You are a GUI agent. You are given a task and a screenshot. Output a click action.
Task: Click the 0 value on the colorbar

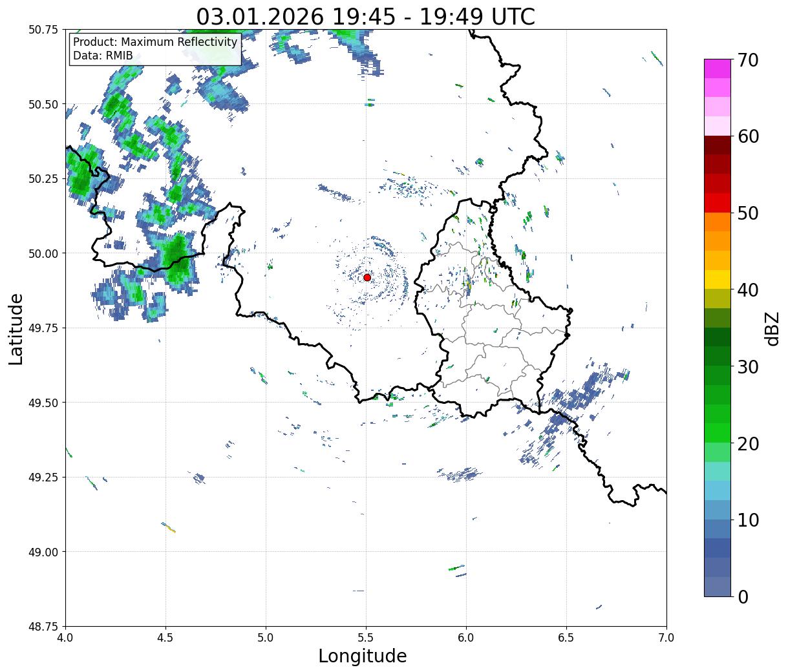pos(742,596)
